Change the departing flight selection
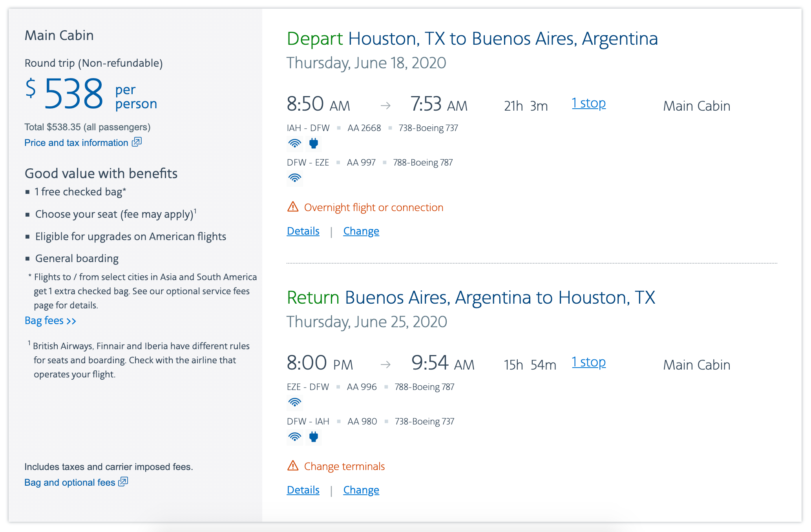 pos(361,231)
